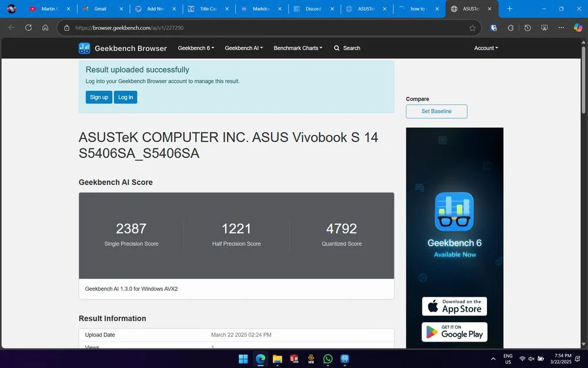Open the clock and date in taskbar

tap(560, 359)
